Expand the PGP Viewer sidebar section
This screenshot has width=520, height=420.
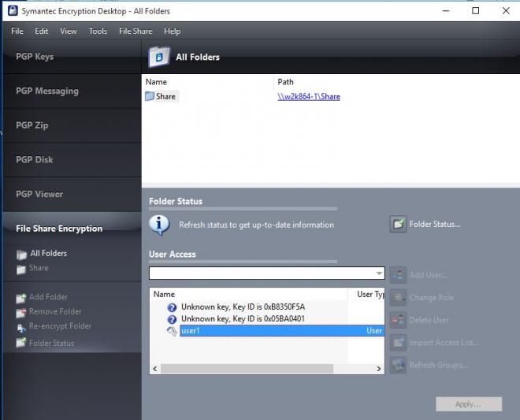click(x=72, y=195)
